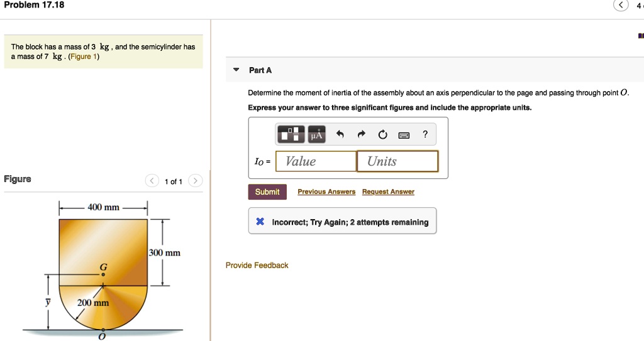Focus the Units input field
Screen dimensions: 644x341
pos(397,161)
